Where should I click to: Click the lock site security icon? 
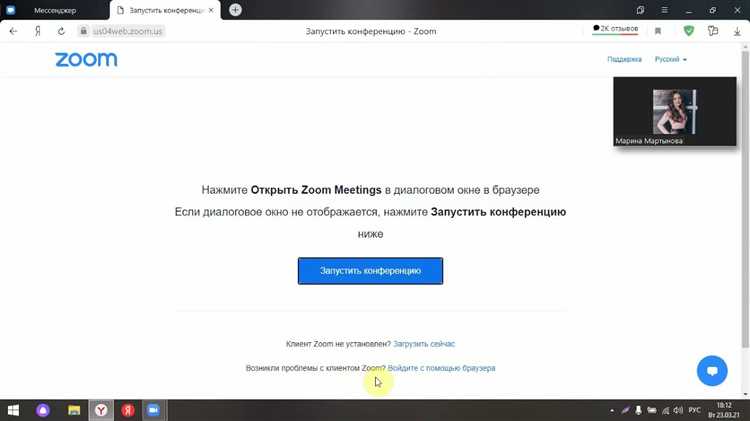pyautogui.click(x=84, y=31)
